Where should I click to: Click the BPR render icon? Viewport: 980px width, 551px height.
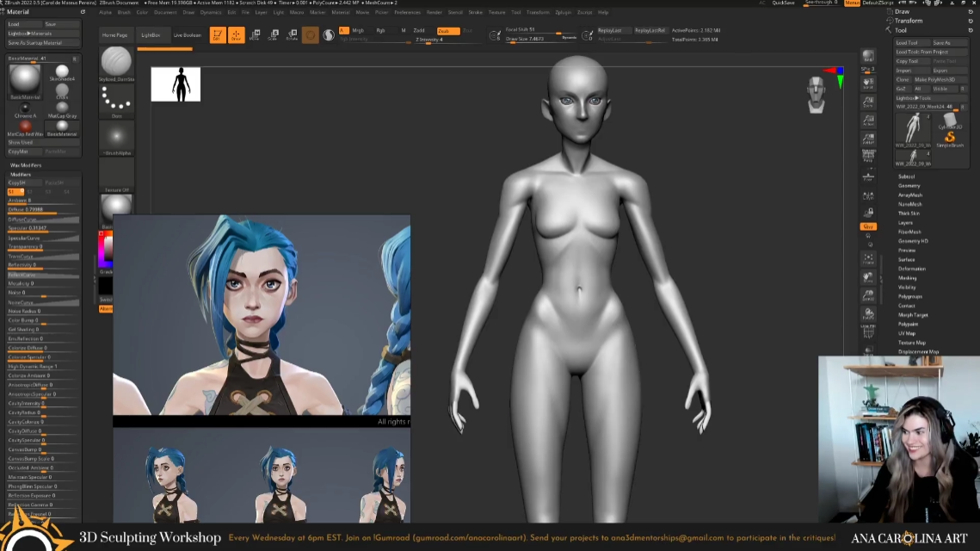tap(868, 58)
